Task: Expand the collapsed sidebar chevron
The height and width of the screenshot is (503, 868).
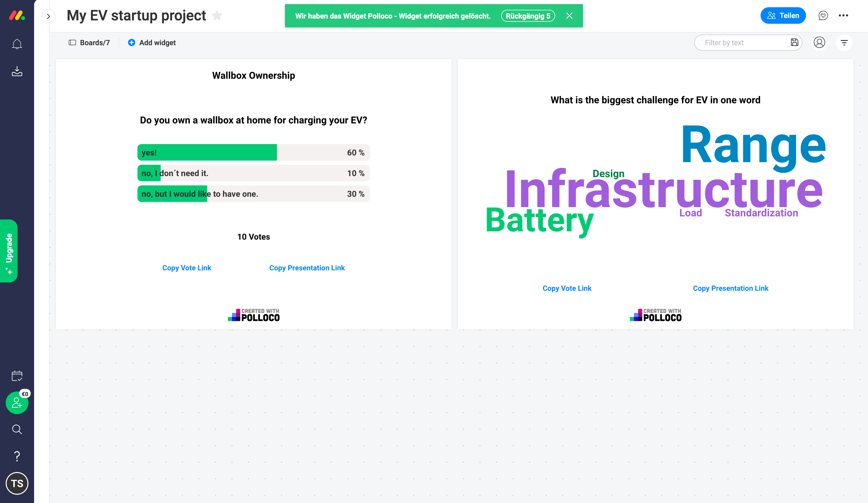Action: 49,16
